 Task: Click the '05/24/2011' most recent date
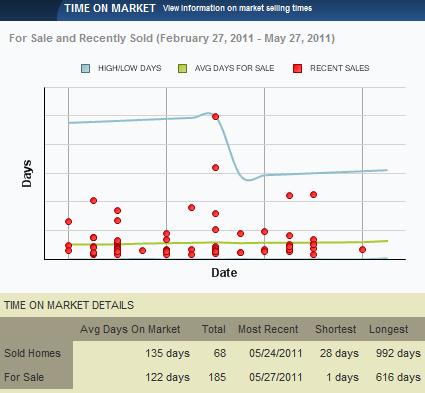[276, 353]
